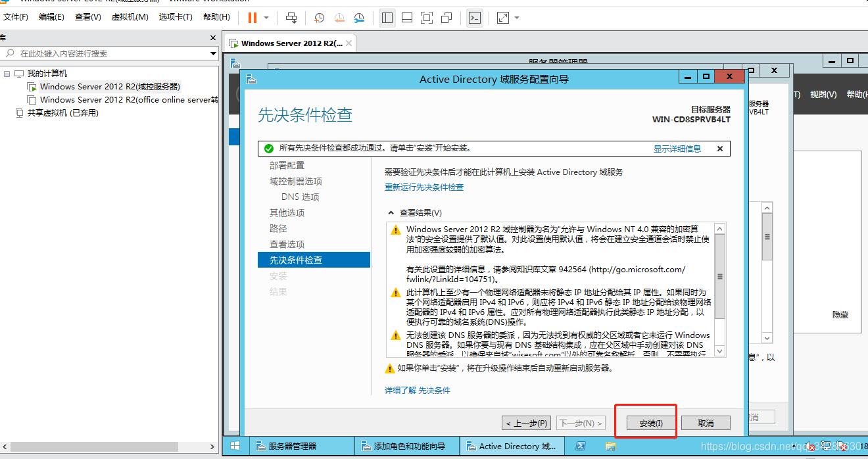Viewport: 868px width, 459px height.
Task: Select Active Directory 域 taskbar item
Action: click(x=512, y=446)
